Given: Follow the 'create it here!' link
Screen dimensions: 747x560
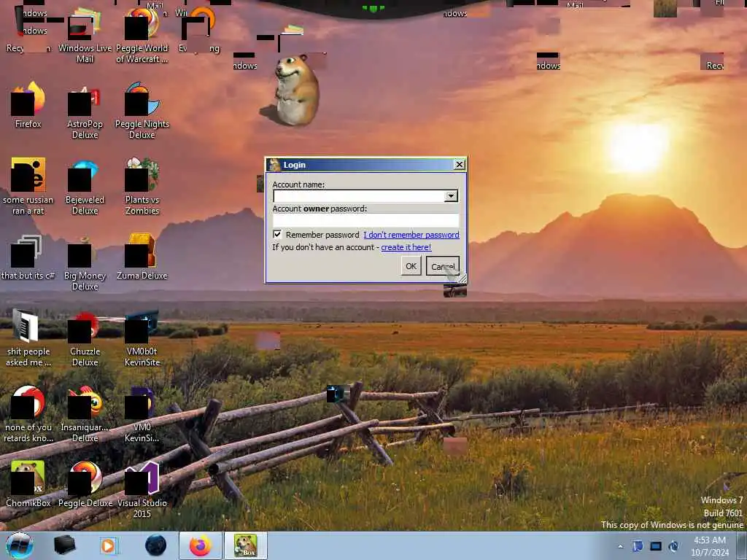Looking at the screenshot, I should [x=406, y=247].
